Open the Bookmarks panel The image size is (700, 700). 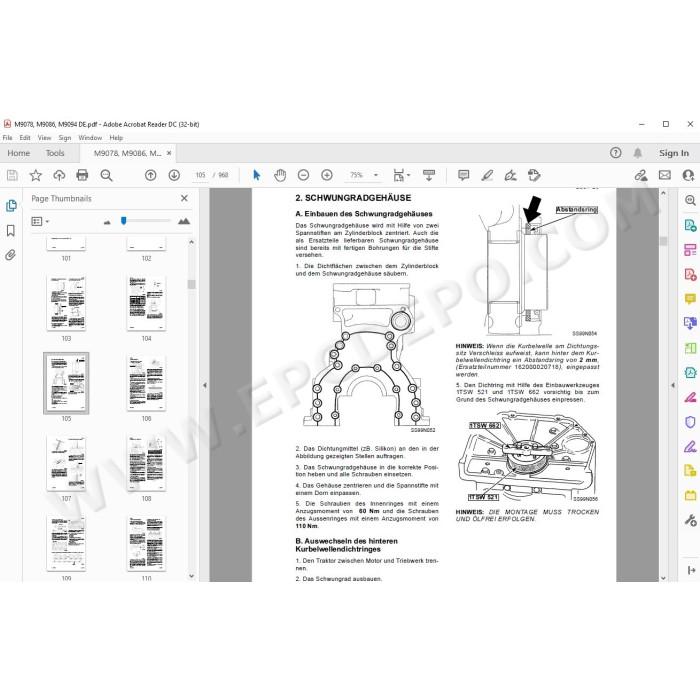click(x=11, y=230)
